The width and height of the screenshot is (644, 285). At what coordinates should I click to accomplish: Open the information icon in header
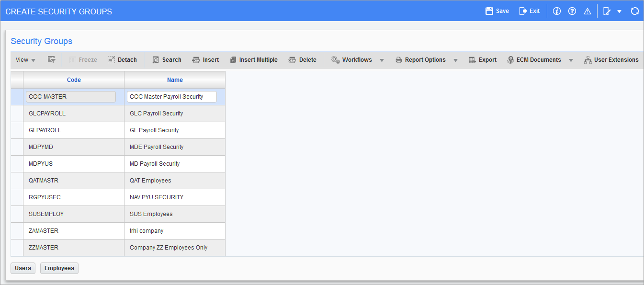click(556, 11)
